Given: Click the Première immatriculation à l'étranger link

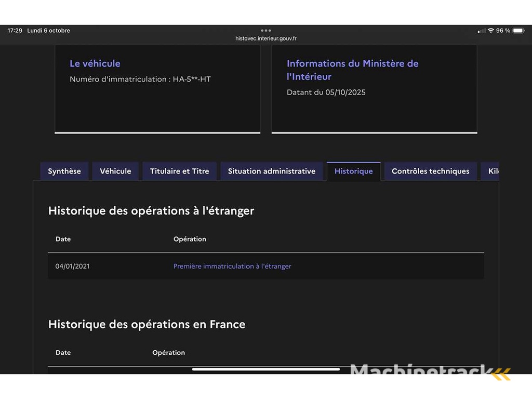Looking at the screenshot, I should point(232,267).
